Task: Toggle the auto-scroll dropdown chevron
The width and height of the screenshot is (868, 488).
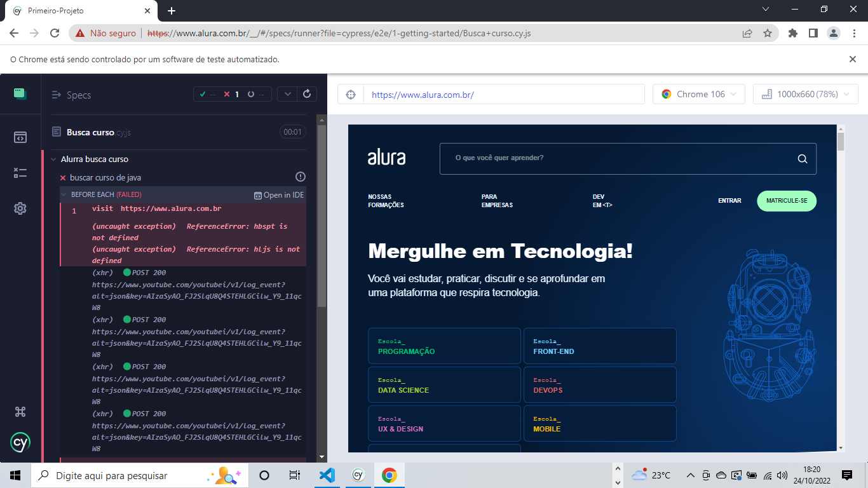Action: pyautogui.click(x=287, y=94)
